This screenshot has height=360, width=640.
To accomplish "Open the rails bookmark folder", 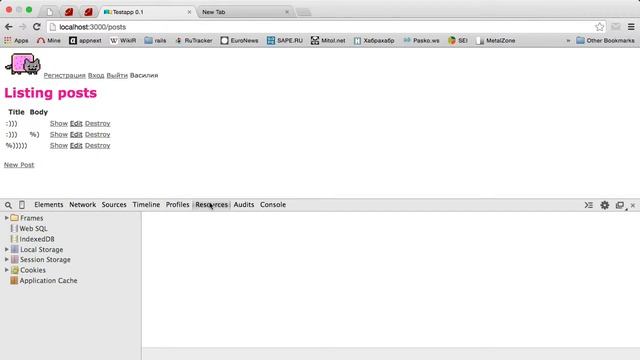I will coord(155,40).
